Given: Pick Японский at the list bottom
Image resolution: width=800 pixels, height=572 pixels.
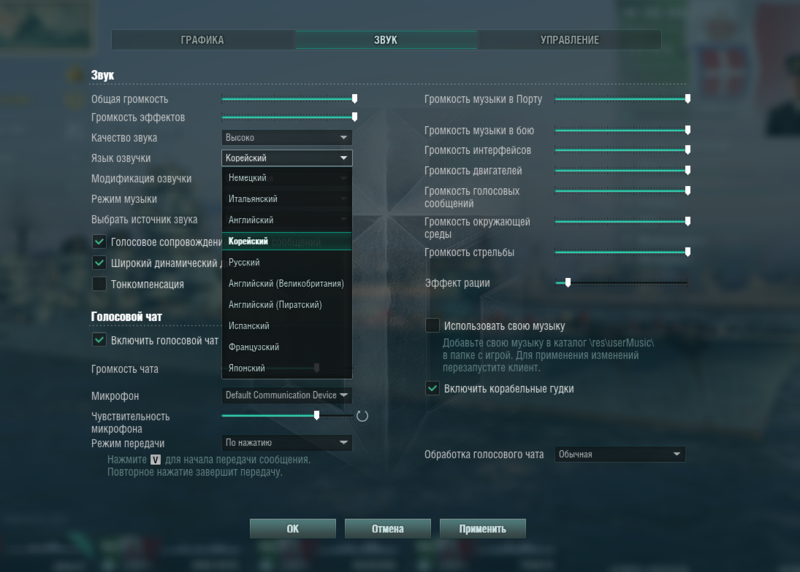Looking at the screenshot, I should click(x=287, y=368).
